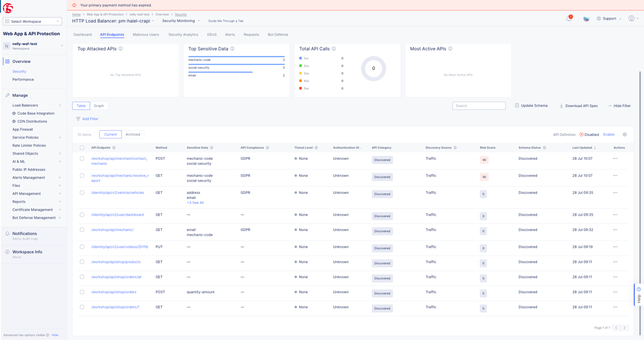Click See All under the vehicles endpoint sensitive data
This screenshot has width=644, height=342.
coord(195,203)
